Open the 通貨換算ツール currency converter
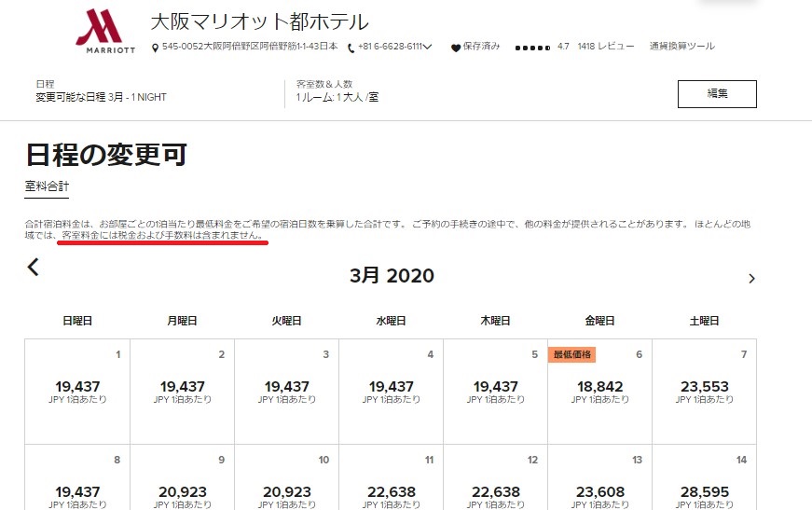The height and width of the screenshot is (510, 812). (682, 46)
